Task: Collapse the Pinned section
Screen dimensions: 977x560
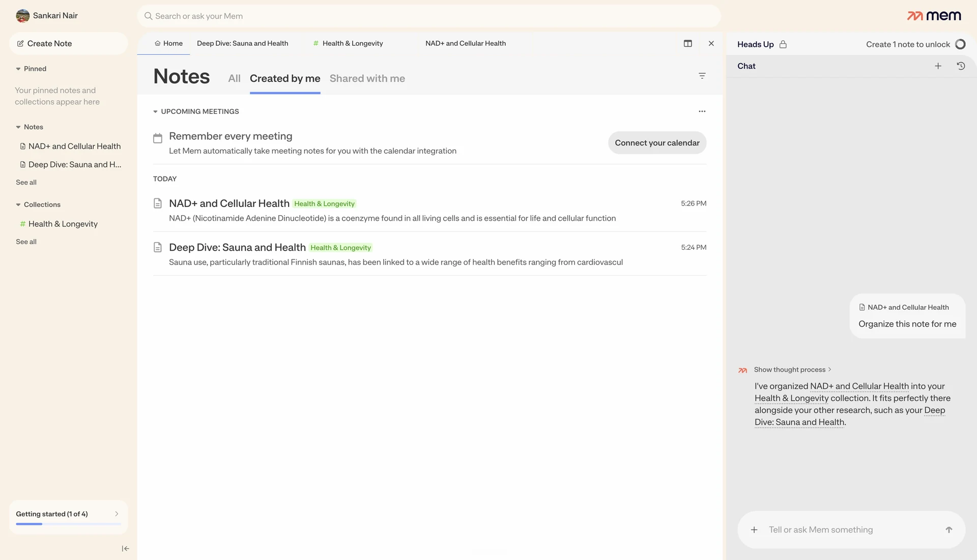Action: coord(18,69)
